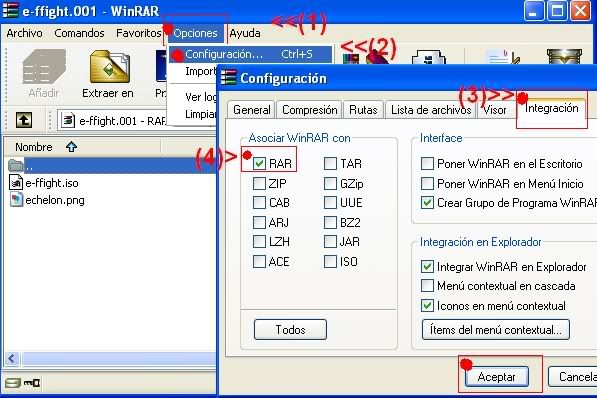Click the horizontal scrollbar left arrow

point(12,358)
